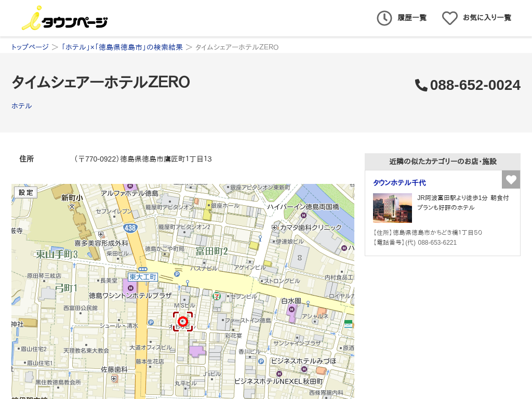Click the 7-Eleven icon on map

coord(217,296)
